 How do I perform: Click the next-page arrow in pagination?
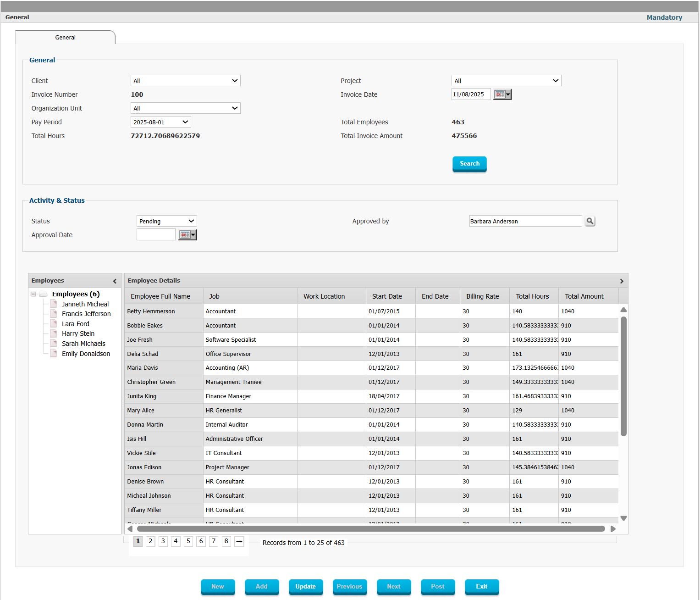pos(239,542)
